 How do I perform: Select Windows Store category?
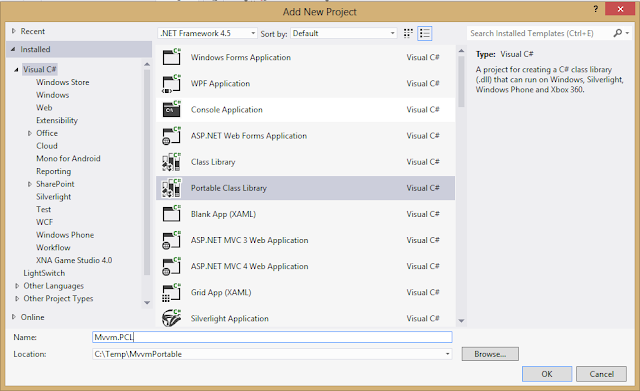(62, 82)
